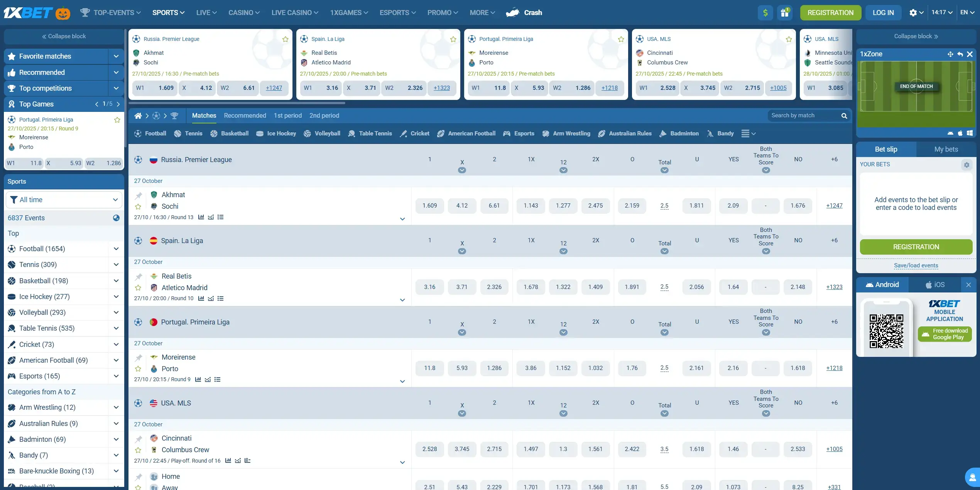Favorite the Spain La Liga top card star
This screenshot has height=490, width=980.
[453, 39]
